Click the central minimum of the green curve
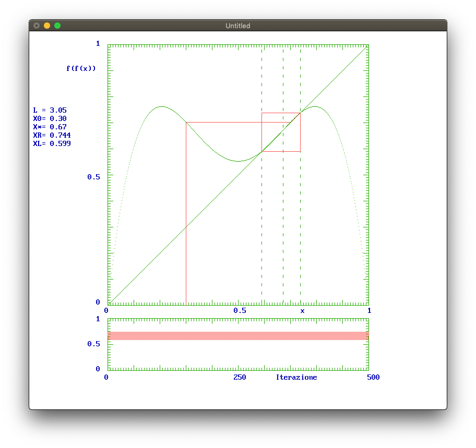Viewport: 476px width, 448px height. (x=239, y=161)
